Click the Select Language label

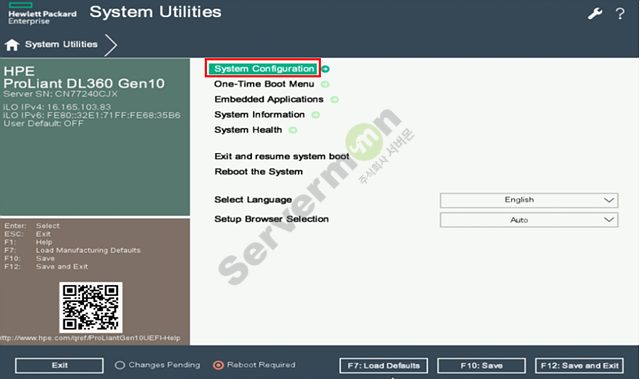(x=253, y=199)
